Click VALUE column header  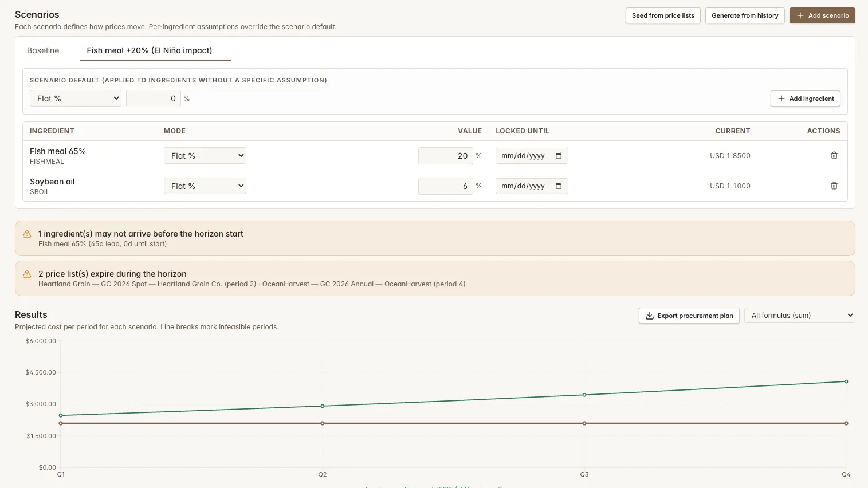[470, 131]
